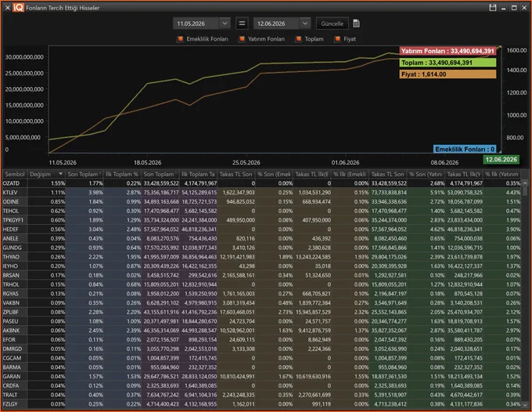The image size is (532, 412).
Task: Select the CRDFA row symbol
Action: point(11,385)
